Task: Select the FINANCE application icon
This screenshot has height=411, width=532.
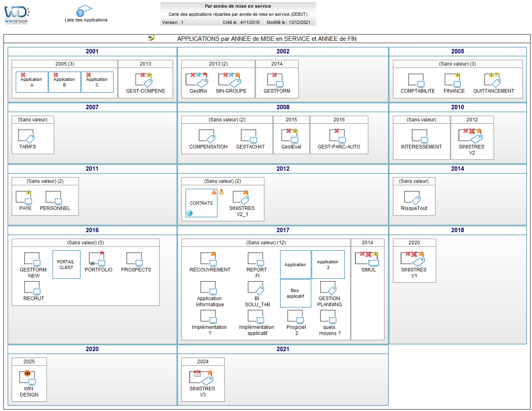Action: click(453, 80)
